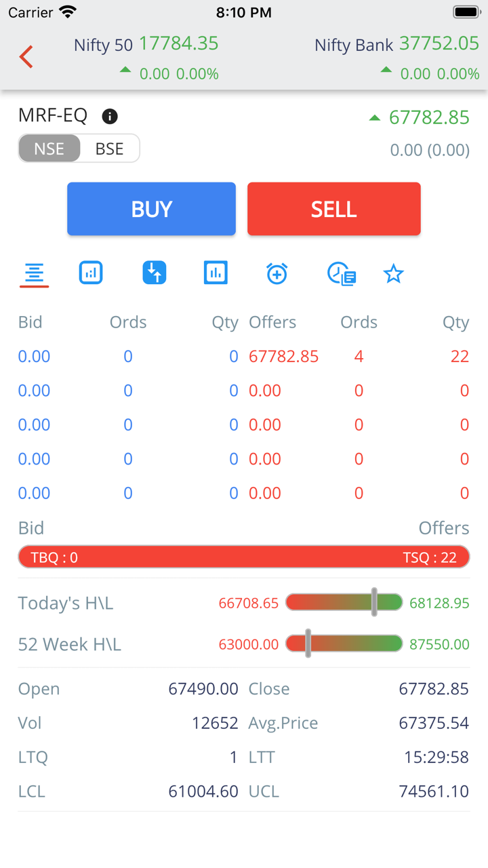
Task: Click LTT value 15:29:58
Action: coord(436,757)
